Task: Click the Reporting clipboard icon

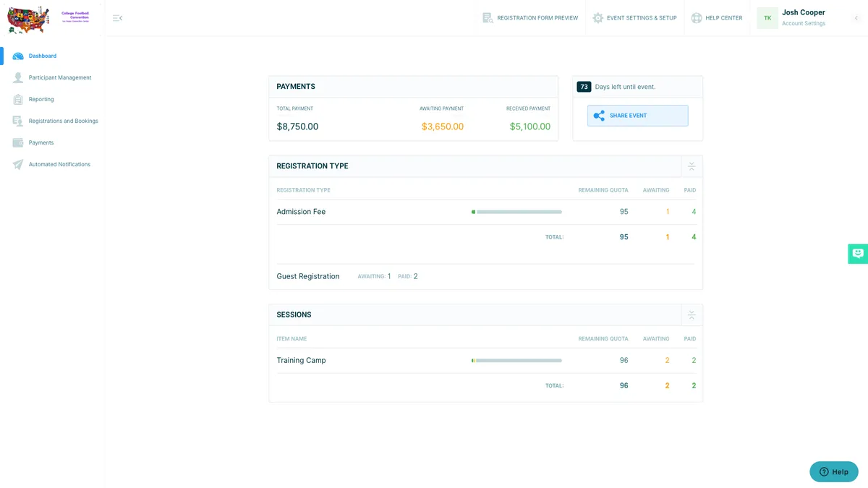Action: [x=18, y=99]
